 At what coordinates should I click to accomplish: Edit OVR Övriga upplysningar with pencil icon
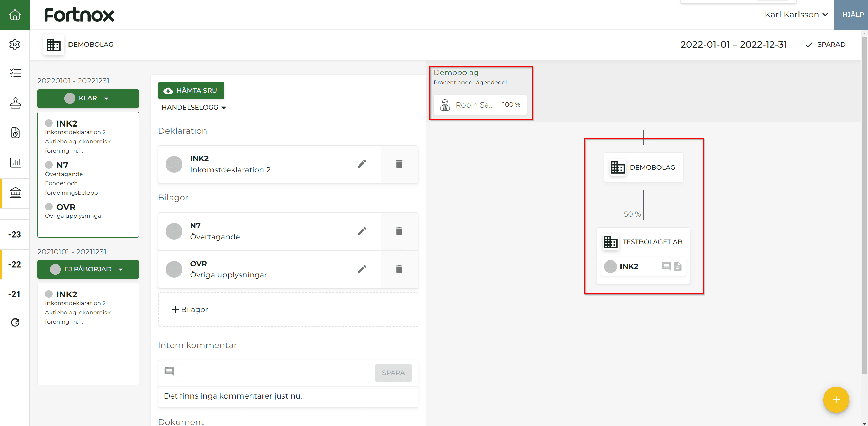click(362, 269)
